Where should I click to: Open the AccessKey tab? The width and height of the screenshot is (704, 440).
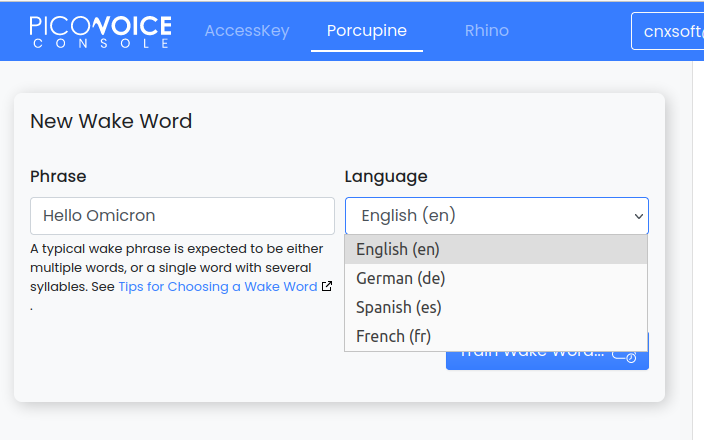pyautogui.click(x=247, y=31)
